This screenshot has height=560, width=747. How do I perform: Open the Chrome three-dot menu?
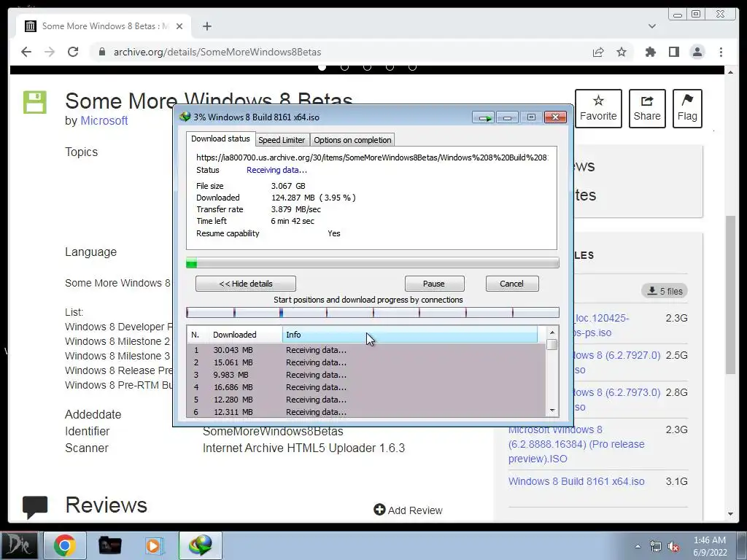721,52
